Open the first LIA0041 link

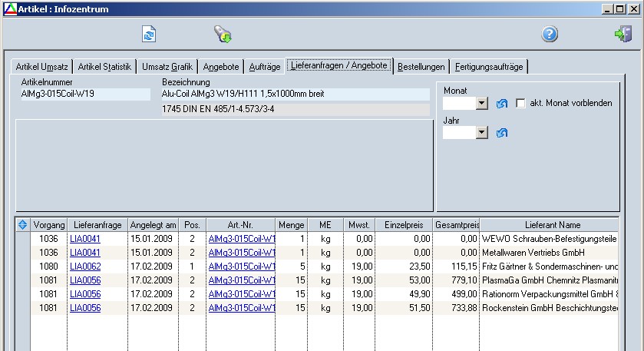(x=84, y=239)
